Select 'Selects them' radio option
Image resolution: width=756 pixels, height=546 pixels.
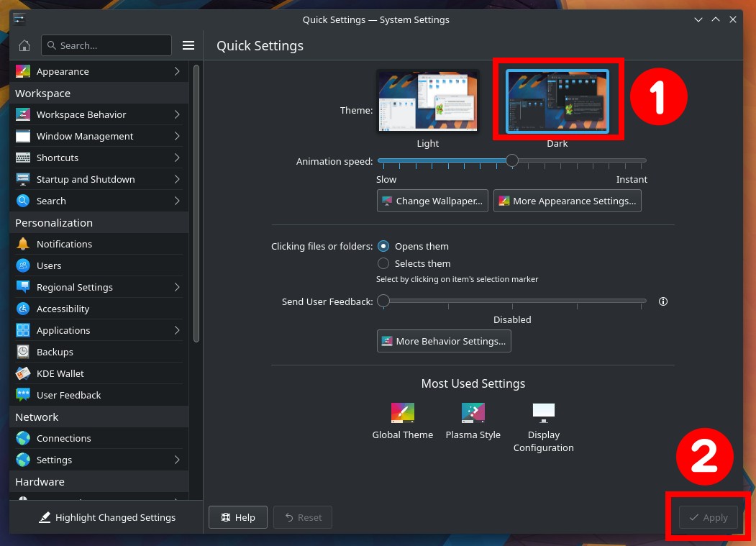pyautogui.click(x=383, y=263)
